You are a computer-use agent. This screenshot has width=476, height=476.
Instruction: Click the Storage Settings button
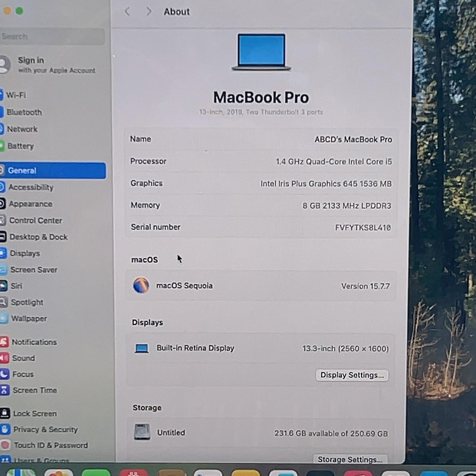tap(350, 459)
